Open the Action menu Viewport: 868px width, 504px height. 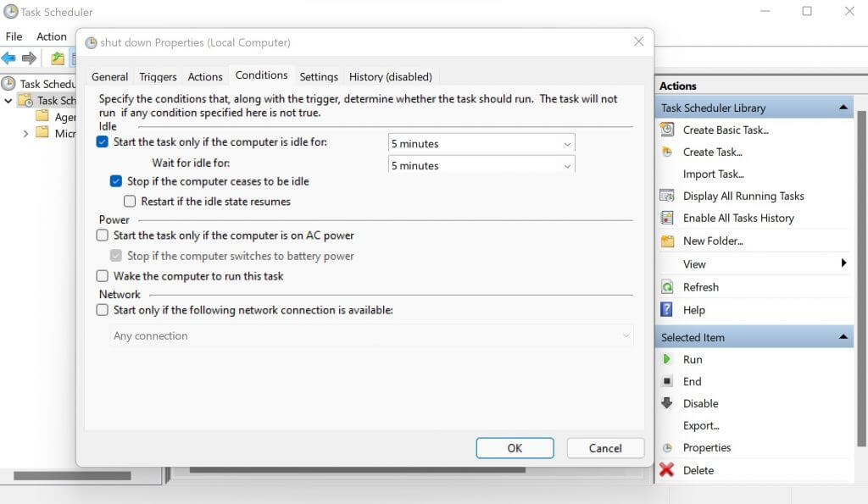(x=52, y=36)
